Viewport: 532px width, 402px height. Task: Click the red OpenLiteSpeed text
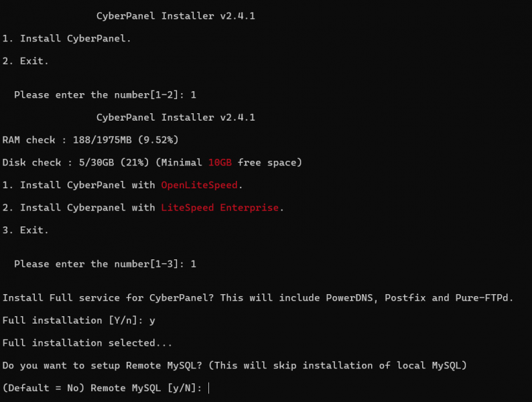pos(199,185)
